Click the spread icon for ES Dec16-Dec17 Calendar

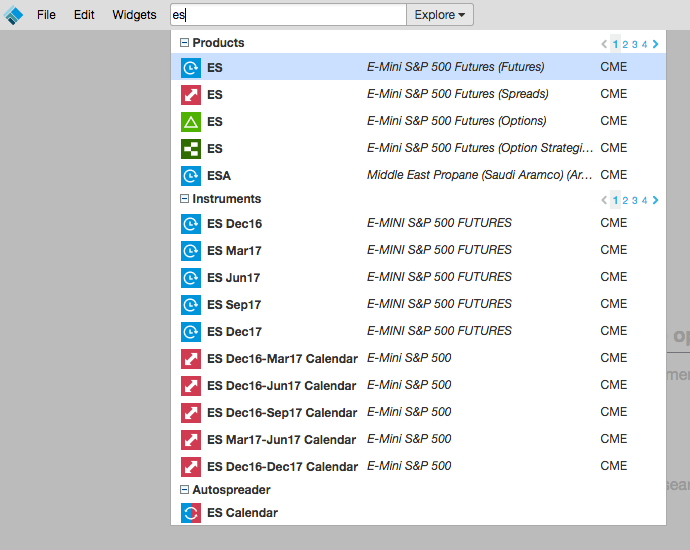pos(191,467)
